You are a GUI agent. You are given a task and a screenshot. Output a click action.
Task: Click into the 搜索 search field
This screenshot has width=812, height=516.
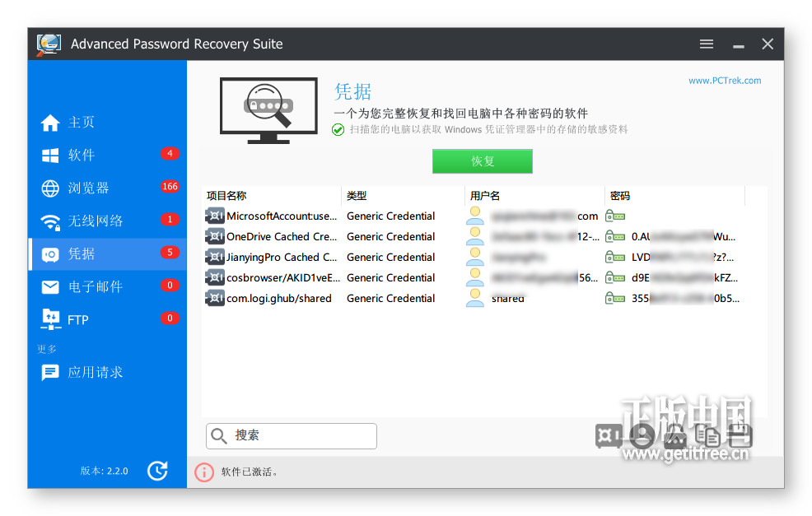292,436
